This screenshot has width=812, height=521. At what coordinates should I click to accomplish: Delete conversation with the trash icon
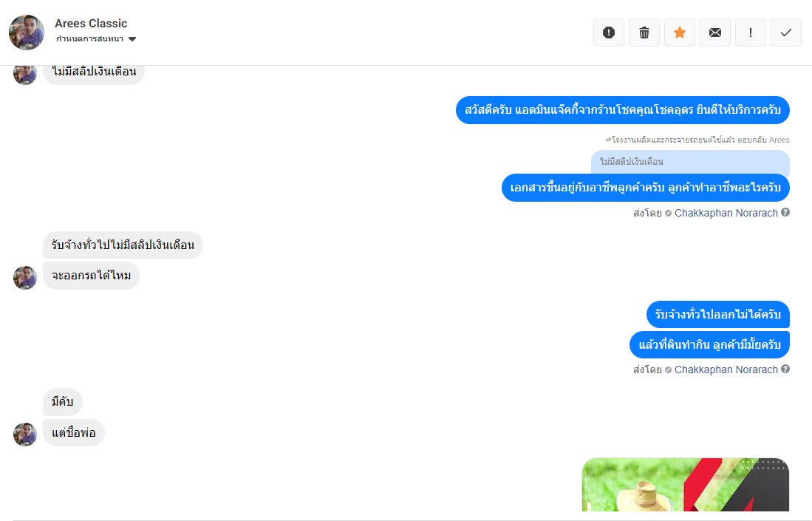pos(644,33)
